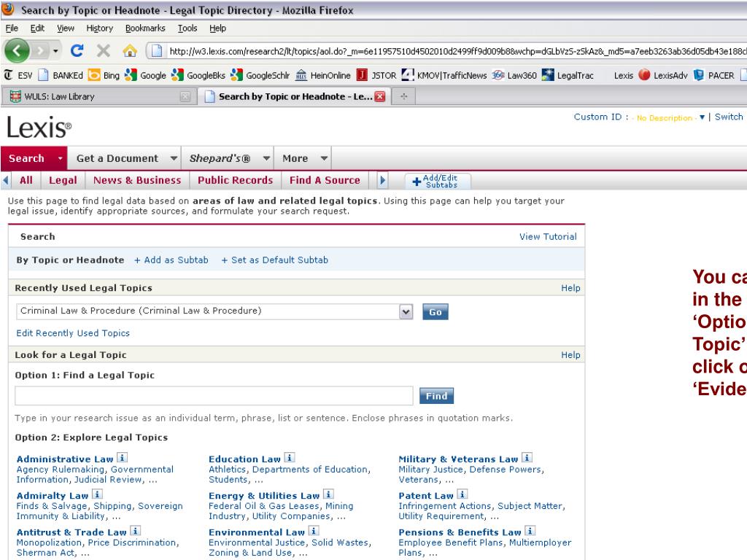The width and height of the screenshot is (747, 560).
Task: Open the Custom ID description dropdown
Action: [702, 117]
